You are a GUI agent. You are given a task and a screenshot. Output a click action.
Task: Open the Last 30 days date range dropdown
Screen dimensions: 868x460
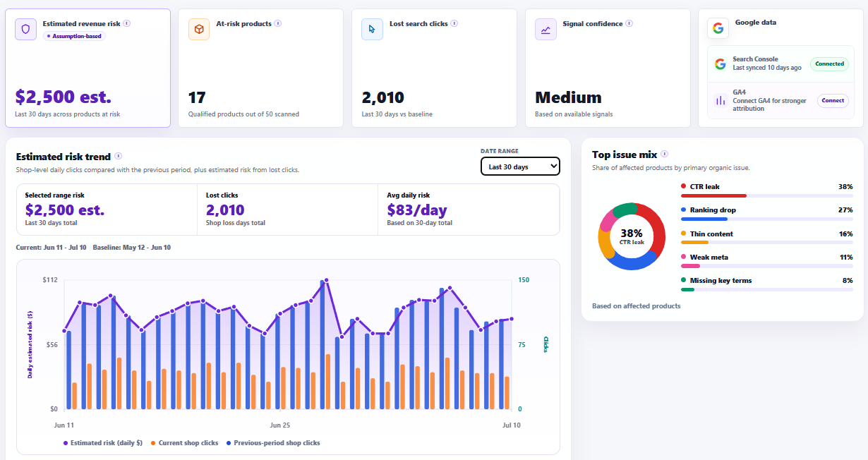click(520, 167)
